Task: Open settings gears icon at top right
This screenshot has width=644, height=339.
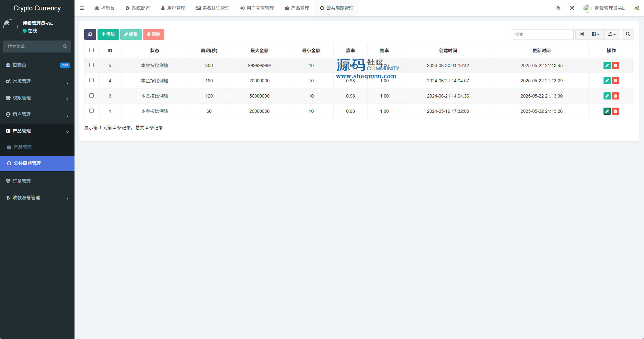Action: coord(637,8)
